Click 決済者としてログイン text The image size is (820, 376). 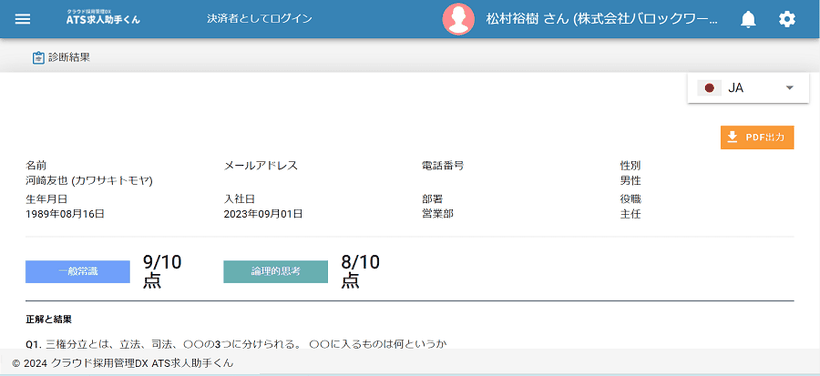tap(259, 19)
